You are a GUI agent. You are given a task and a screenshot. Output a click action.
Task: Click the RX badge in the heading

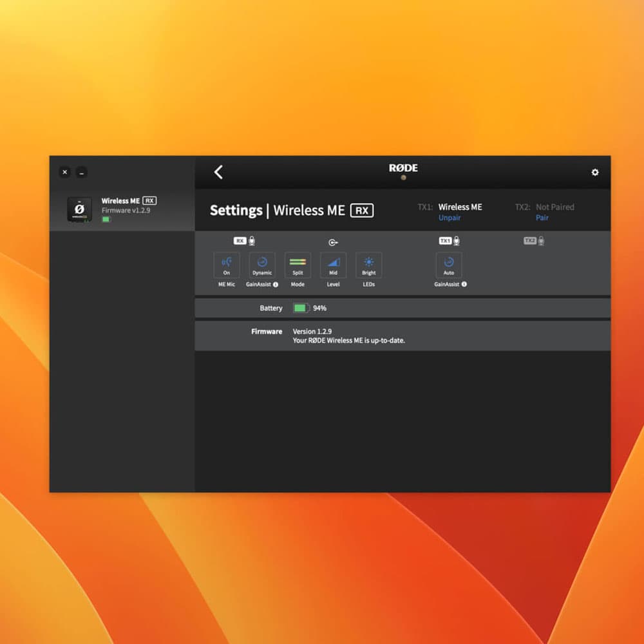point(362,211)
